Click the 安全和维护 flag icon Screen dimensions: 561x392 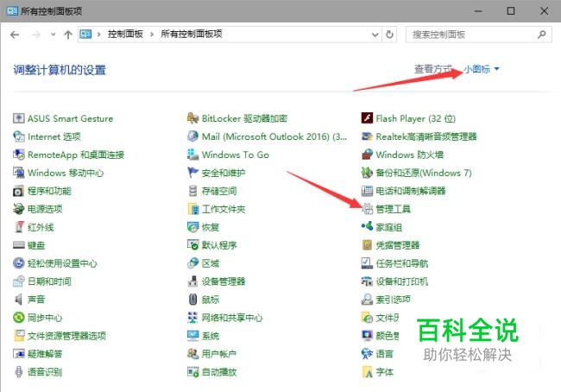[x=192, y=173]
